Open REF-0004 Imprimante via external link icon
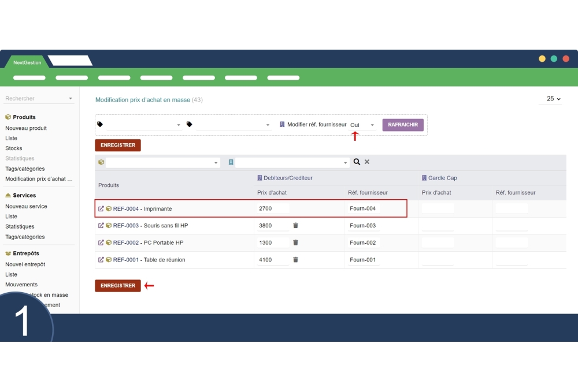 101,209
